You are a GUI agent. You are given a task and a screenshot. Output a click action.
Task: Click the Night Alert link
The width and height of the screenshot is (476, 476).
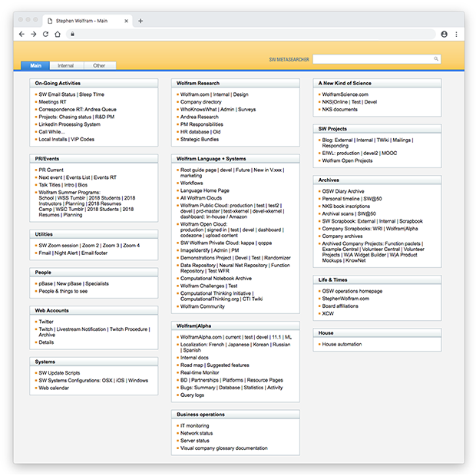pos(66,253)
